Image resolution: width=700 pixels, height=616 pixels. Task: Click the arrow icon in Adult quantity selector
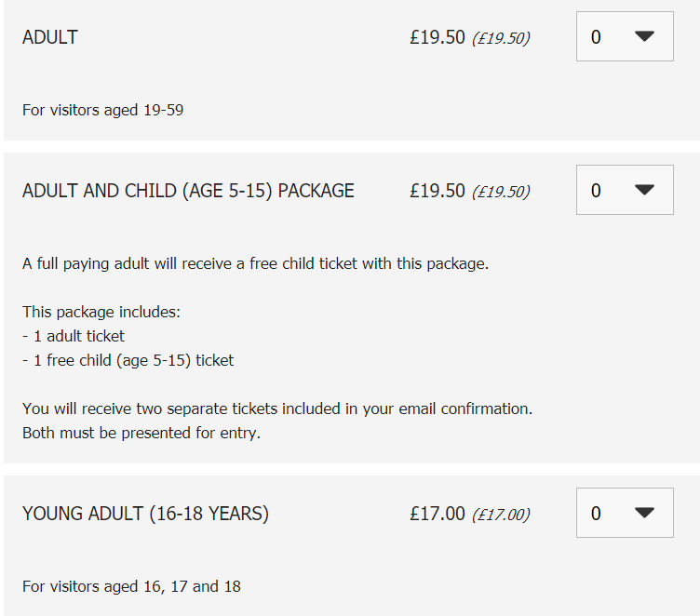tap(644, 36)
